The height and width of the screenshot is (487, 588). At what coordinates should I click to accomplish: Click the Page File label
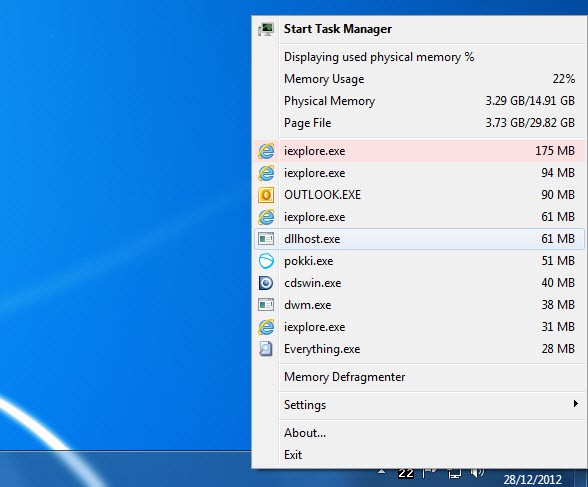click(x=308, y=123)
